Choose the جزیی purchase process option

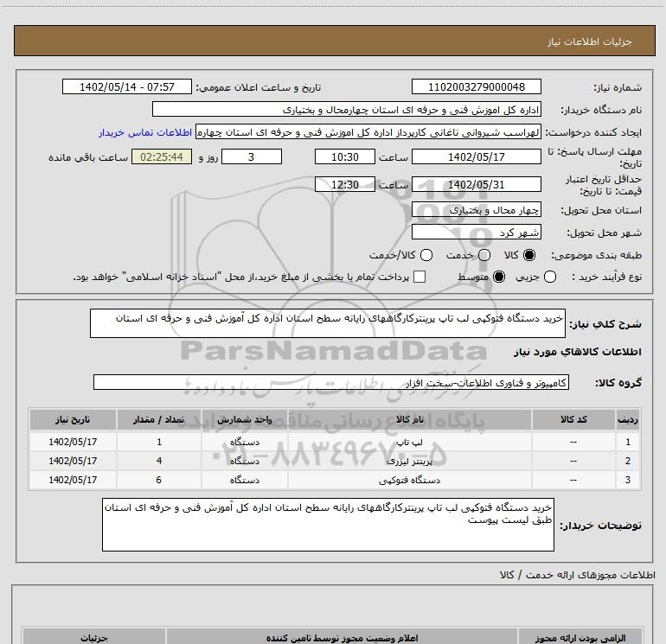click(549, 277)
